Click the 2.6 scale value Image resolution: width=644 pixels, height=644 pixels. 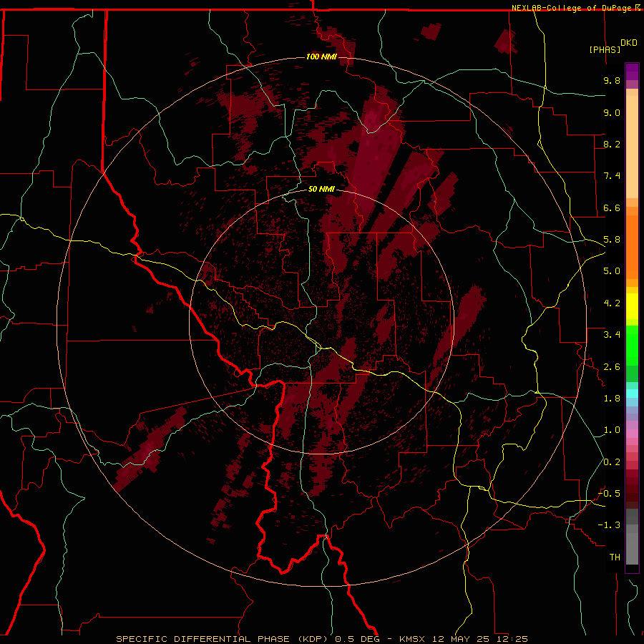[x=612, y=367]
